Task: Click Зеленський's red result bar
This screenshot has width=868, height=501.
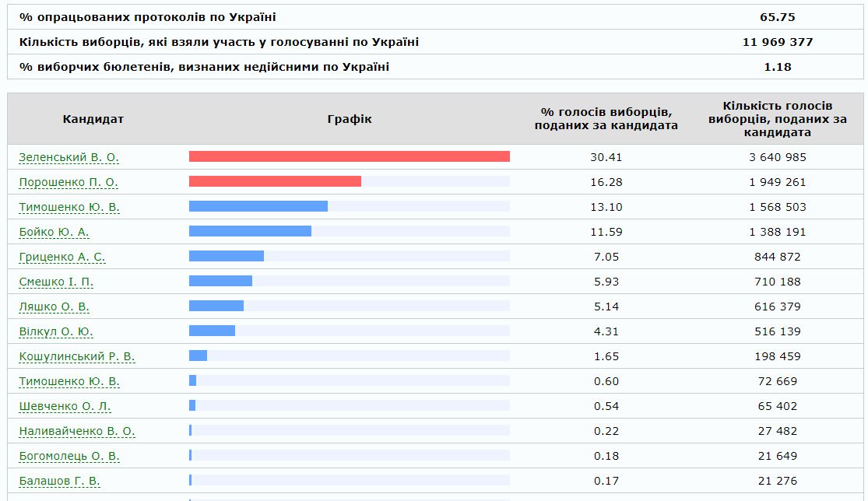Action: [349, 156]
